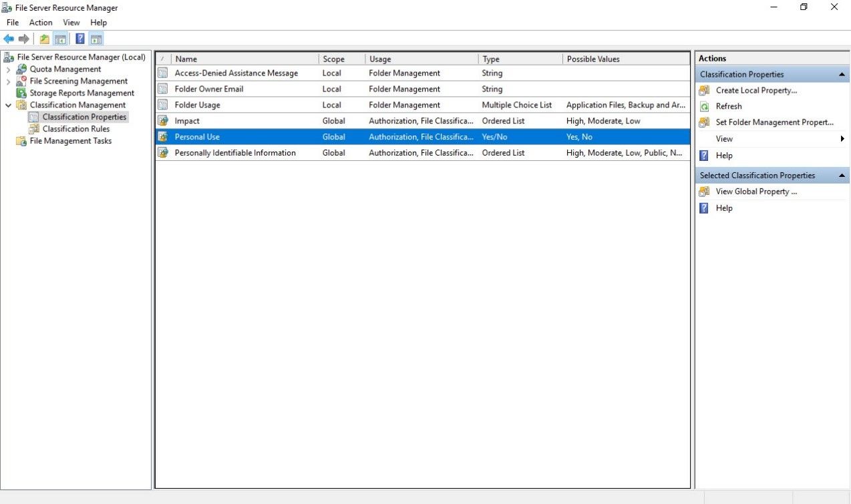
Task: Click View Global Property action link
Action: pos(756,192)
